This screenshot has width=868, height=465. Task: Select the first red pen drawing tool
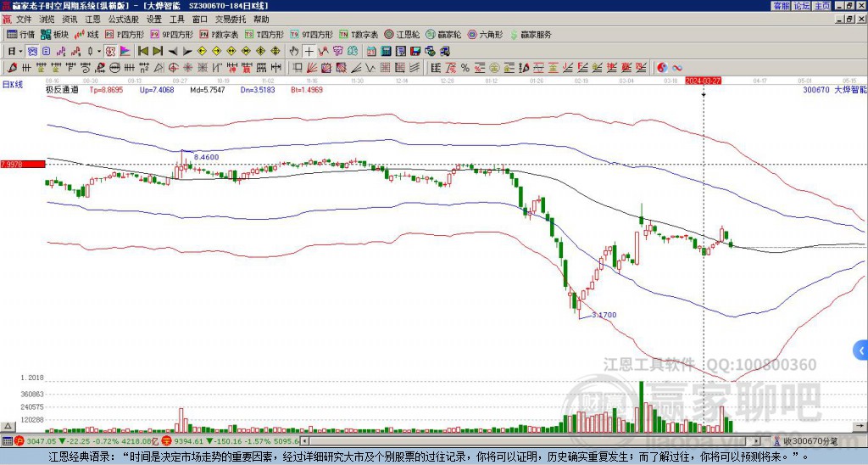(x=12, y=68)
